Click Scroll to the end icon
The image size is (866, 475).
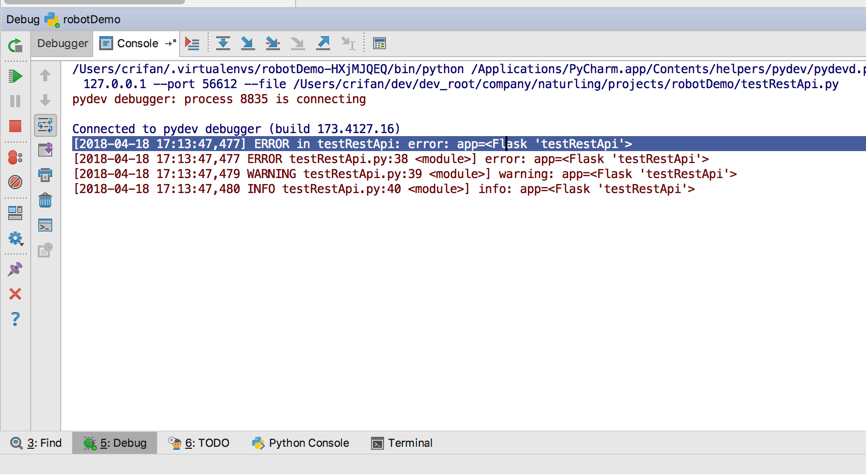45,150
